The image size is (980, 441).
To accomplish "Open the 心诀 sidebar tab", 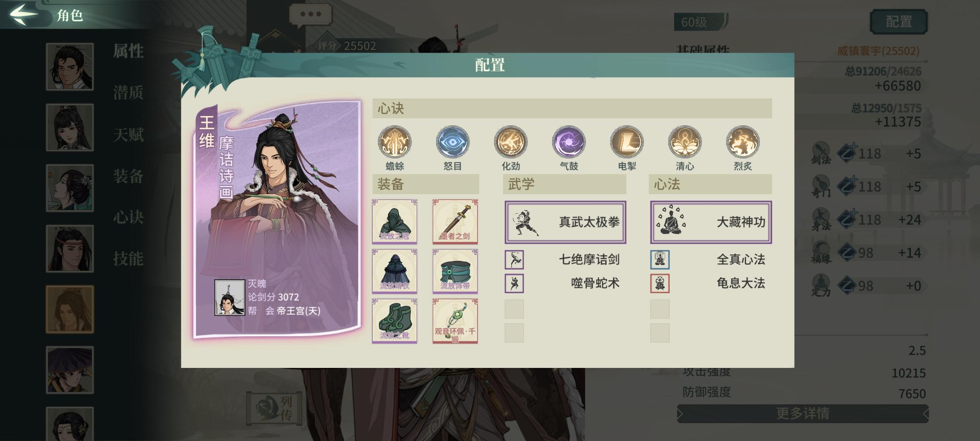I will tap(128, 217).
